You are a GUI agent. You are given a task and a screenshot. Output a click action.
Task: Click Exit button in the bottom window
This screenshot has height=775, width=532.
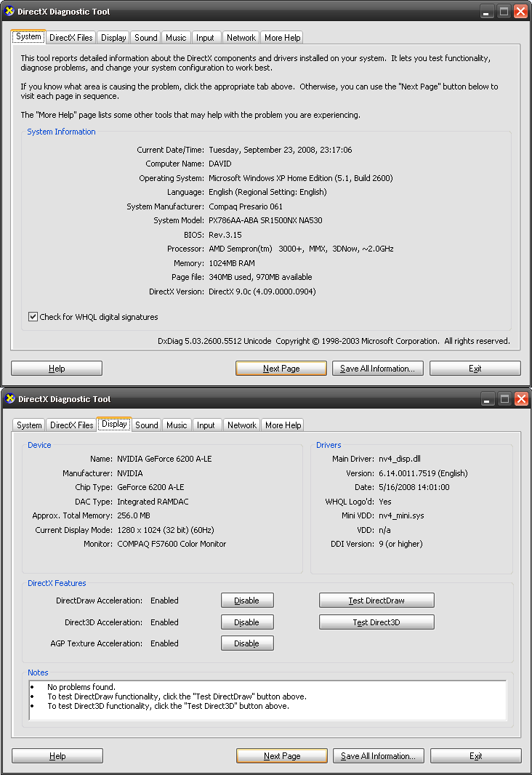[476, 755]
